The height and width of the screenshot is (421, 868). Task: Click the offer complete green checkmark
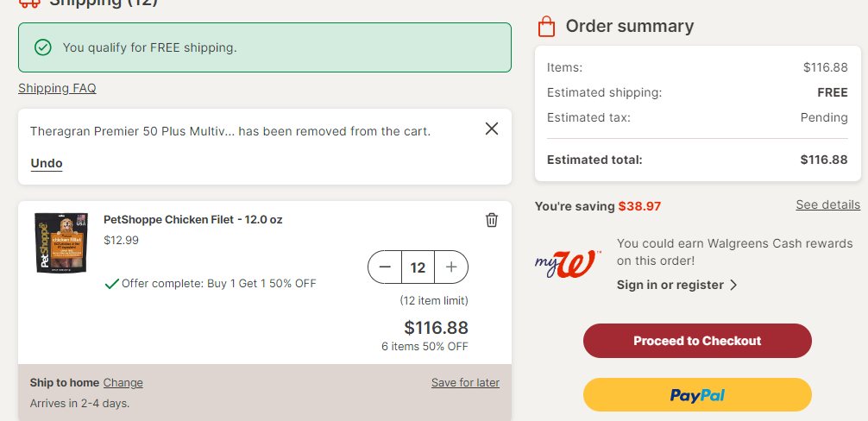[112, 284]
